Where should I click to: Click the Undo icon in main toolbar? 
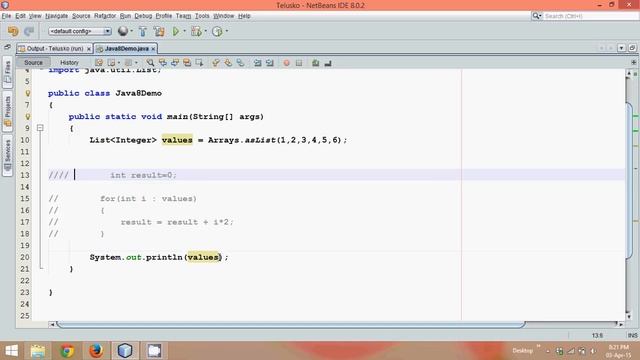(x=13, y=31)
